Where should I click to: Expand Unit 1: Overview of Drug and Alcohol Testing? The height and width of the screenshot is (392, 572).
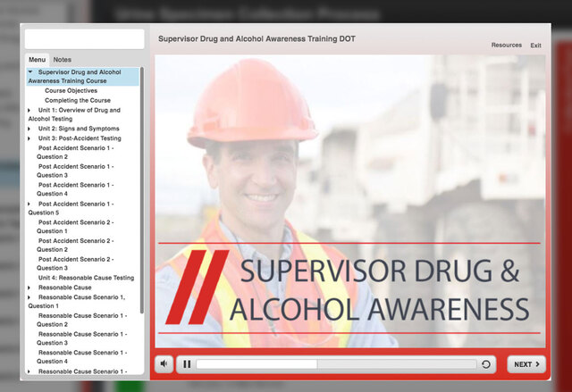pyautogui.click(x=29, y=110)
